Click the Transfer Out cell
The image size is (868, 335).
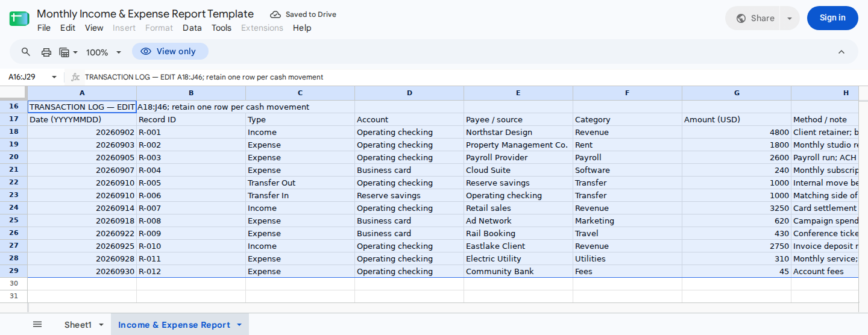(300, 183)
